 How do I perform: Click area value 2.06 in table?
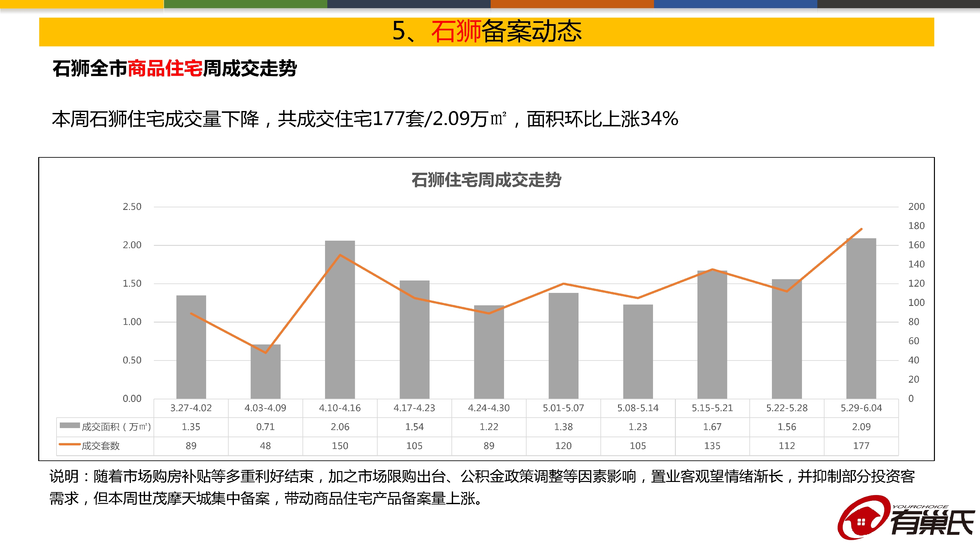340,427
